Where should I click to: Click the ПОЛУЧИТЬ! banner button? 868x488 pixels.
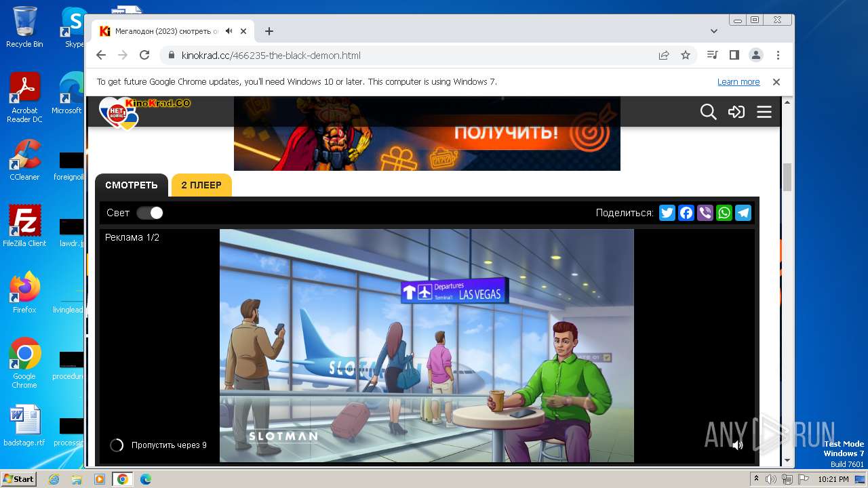coord(506,132)
